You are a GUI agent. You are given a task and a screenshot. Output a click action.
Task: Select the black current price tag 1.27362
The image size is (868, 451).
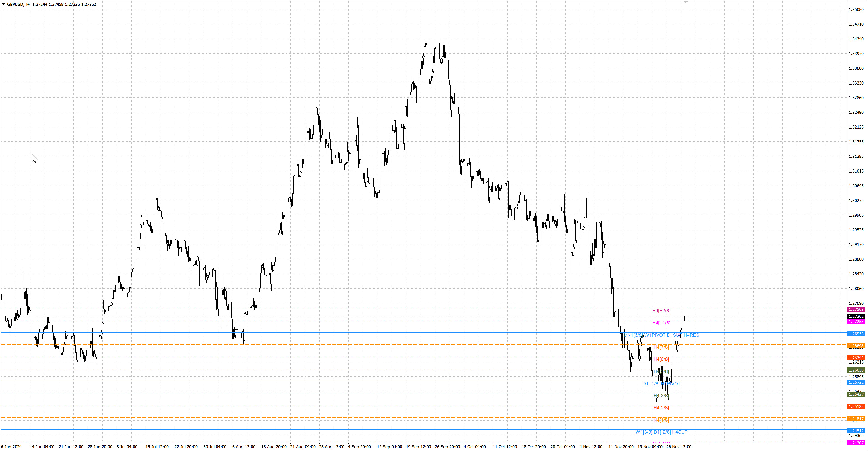(856, 316)
